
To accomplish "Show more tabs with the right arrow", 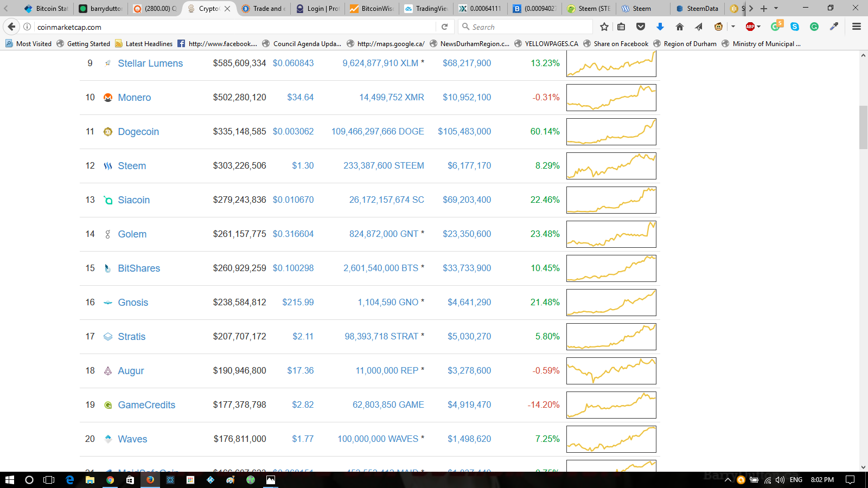I will click(x=751, y=8).
